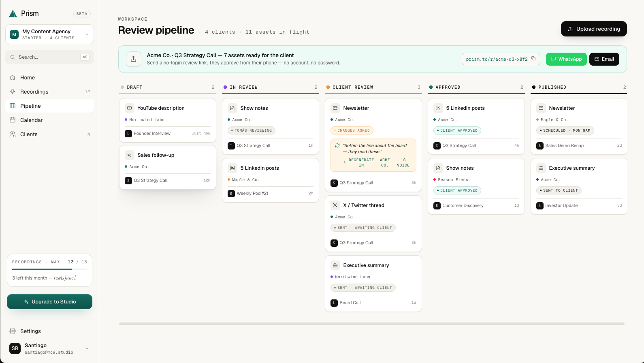Click Sent · Awaiting Client on Twitter thread card
Image resolution: width=644 pixels, height=363 pixels.
(x=363, y=228)
